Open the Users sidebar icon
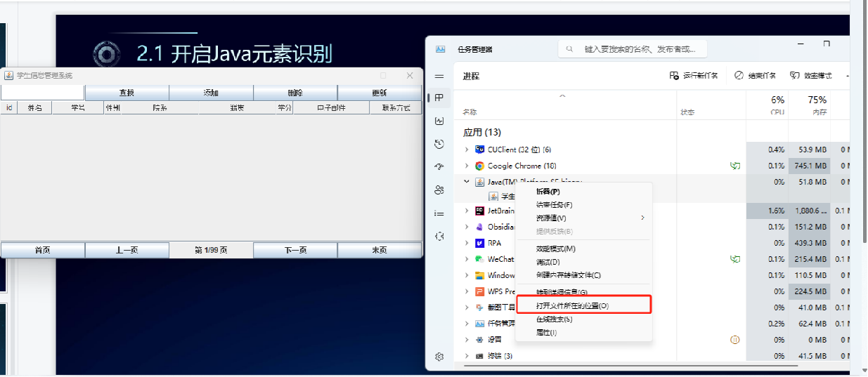868x377 pixels. click(439, 190)
